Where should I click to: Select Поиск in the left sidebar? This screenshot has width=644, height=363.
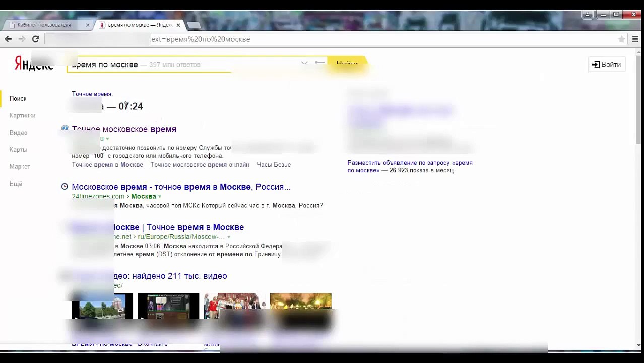pos(18,99)
